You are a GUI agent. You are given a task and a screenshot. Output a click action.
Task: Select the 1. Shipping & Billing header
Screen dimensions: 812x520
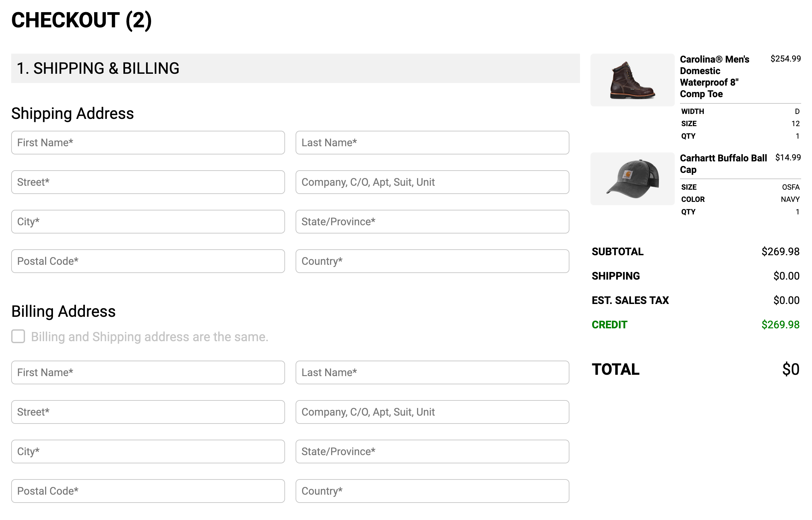click(x=295, y=68)
